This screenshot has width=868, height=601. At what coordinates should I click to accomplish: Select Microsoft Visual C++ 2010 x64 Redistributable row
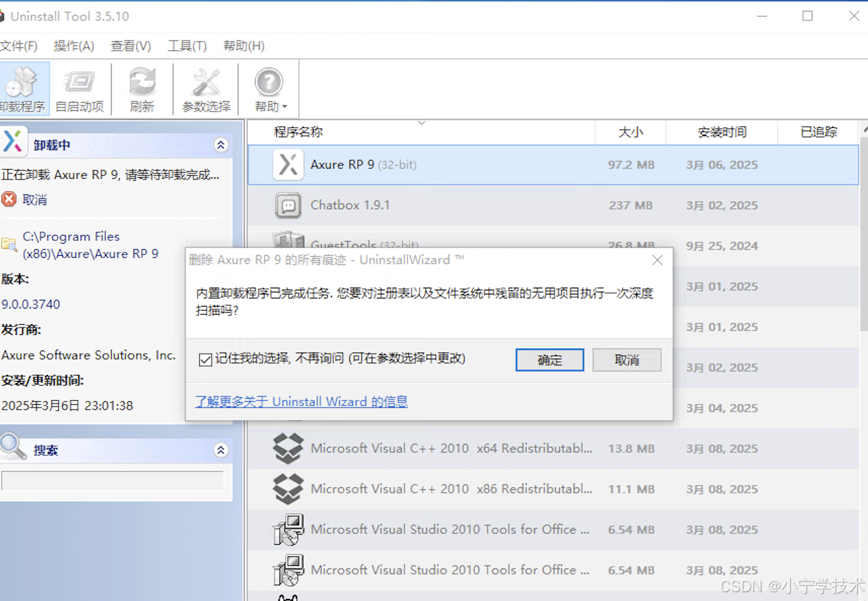point(553,448)
